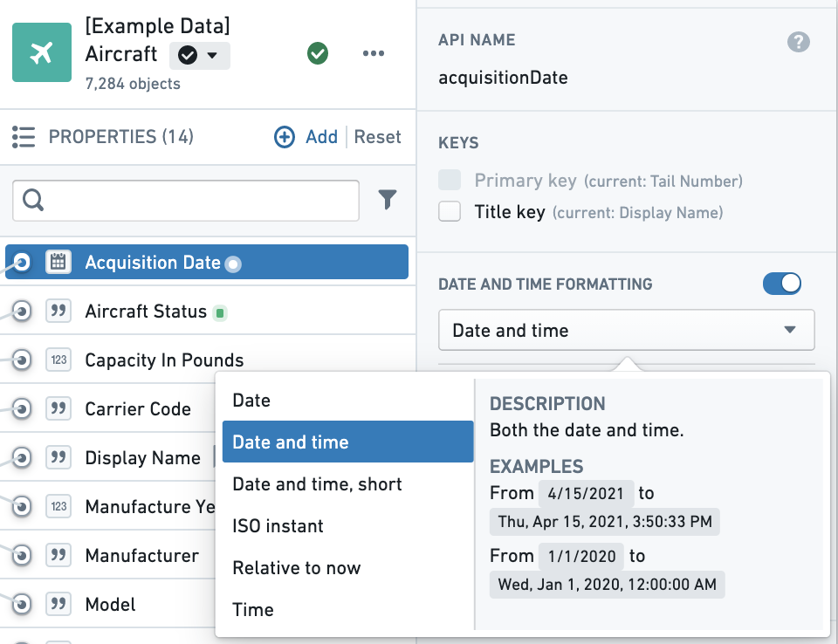
Task: Click the API name help question icon
Action: 799,42
